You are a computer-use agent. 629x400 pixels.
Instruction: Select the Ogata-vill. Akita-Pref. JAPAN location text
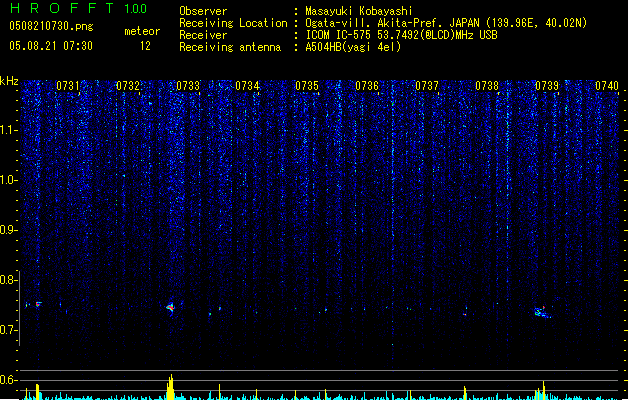click(446, 23)
